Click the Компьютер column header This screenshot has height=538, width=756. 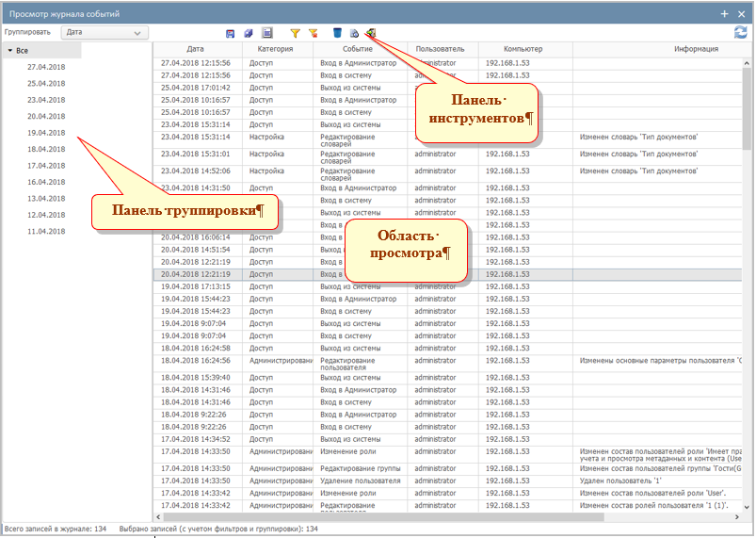(x=523, y=49)
